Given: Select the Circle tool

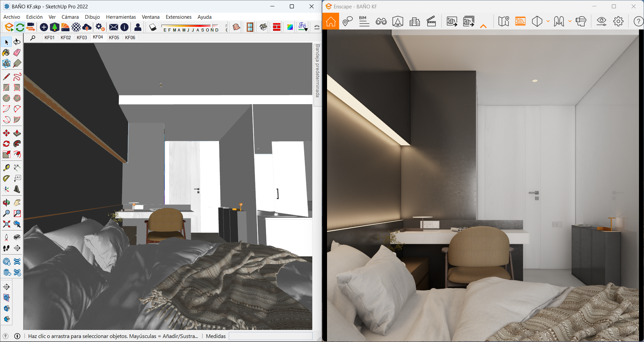Looking at the screenshot, I should 6,98.
